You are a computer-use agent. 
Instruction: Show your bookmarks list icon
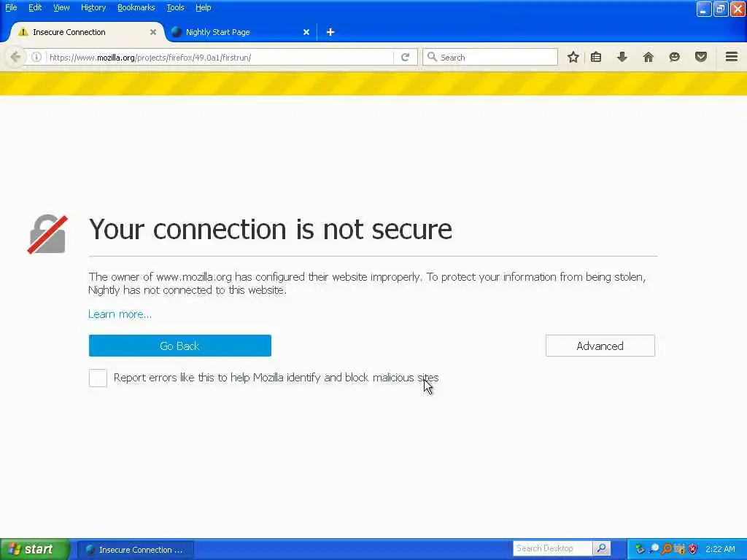point(596,57)
